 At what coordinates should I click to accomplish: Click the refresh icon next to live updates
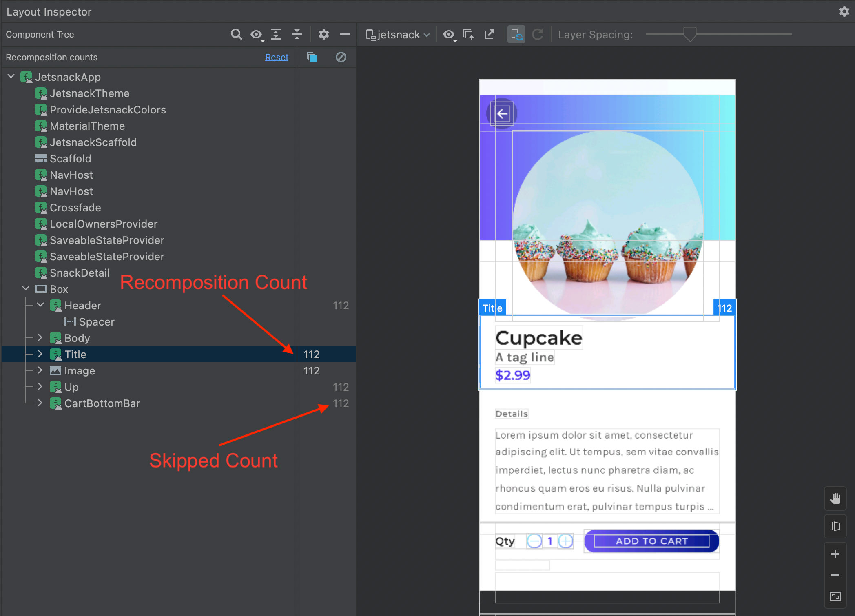(x=538, y=35)
